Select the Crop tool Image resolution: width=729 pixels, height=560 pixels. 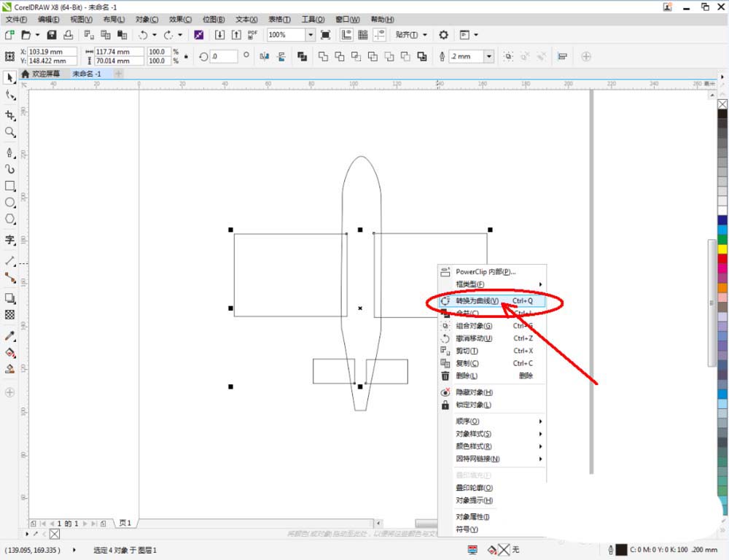pos(9,115)
